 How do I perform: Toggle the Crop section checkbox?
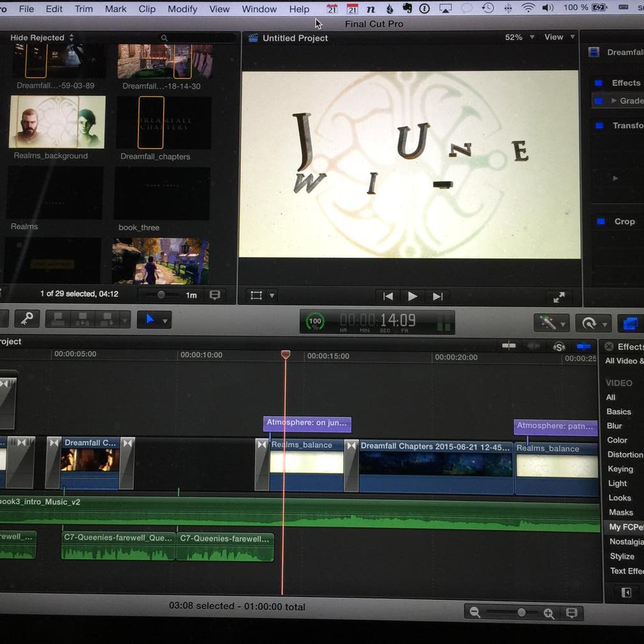tap(601, 222)
